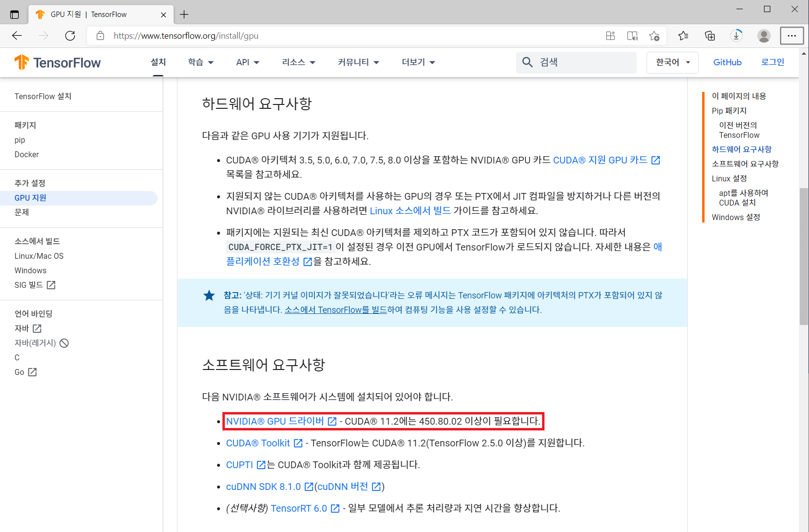The height and width of the screenshot is (532, 809).
Task: View site information lock icon
Action: tap(100, 36)
